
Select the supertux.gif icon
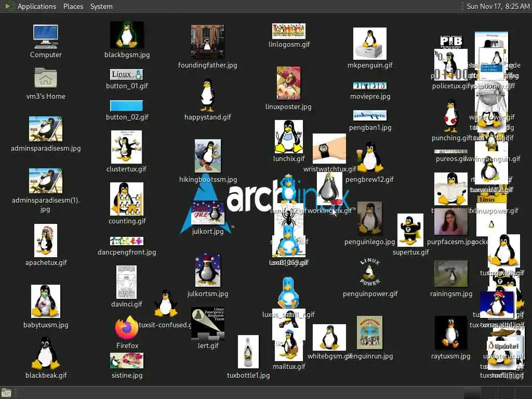click(410, 230)
